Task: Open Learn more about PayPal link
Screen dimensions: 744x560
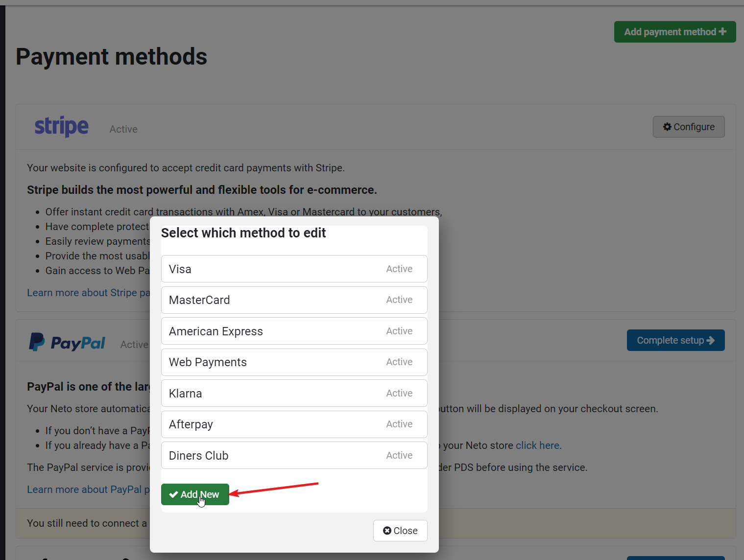Action: [x=88, y=490]
